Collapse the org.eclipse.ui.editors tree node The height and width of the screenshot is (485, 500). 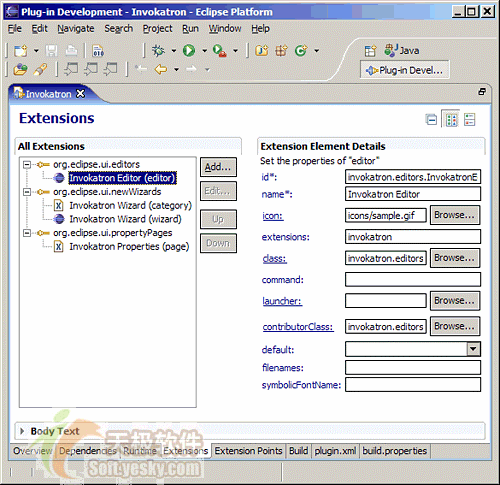pyautogui.click(x=27, y=164)
